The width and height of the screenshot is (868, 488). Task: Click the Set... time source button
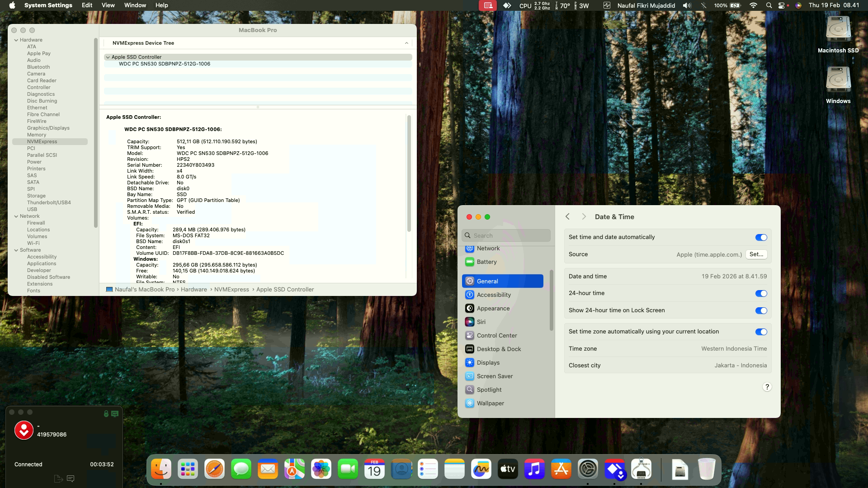point(756,254)
